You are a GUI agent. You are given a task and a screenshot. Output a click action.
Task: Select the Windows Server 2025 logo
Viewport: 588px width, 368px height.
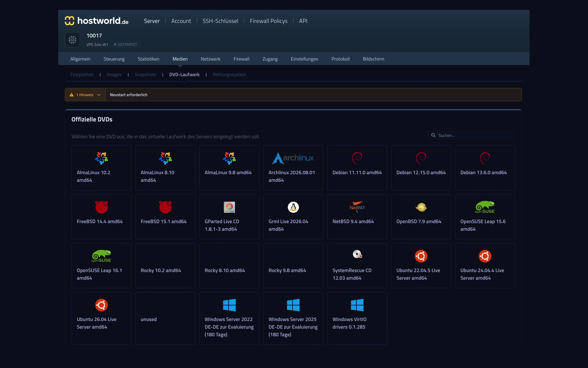[x=293, y=305]
